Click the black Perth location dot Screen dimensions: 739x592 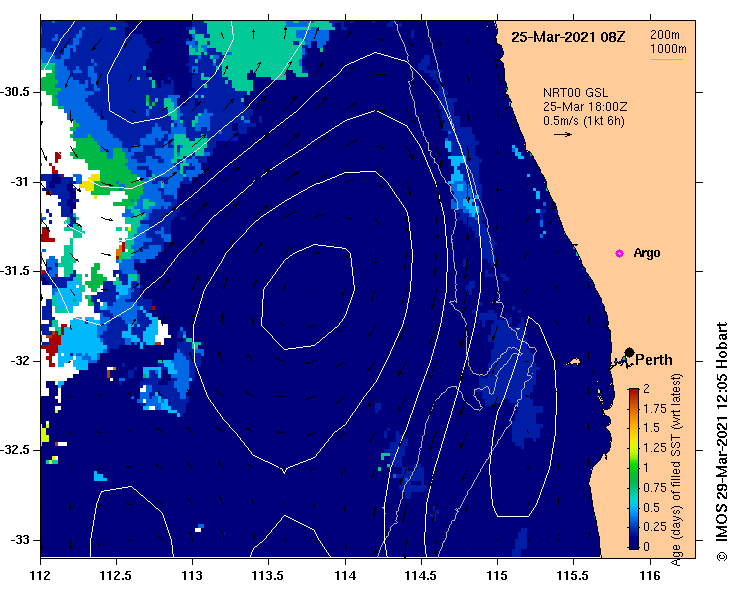coord(629,352)
